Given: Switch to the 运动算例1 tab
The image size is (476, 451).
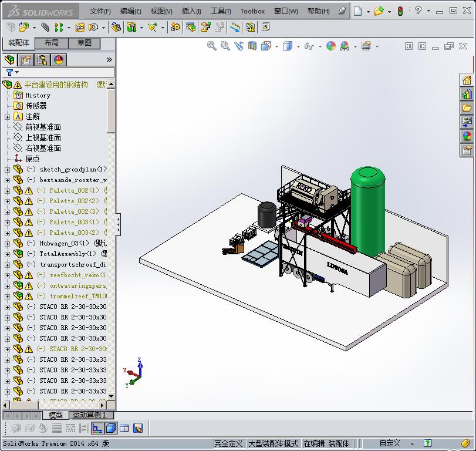Looking at the screenshot, I should point(89,415).
